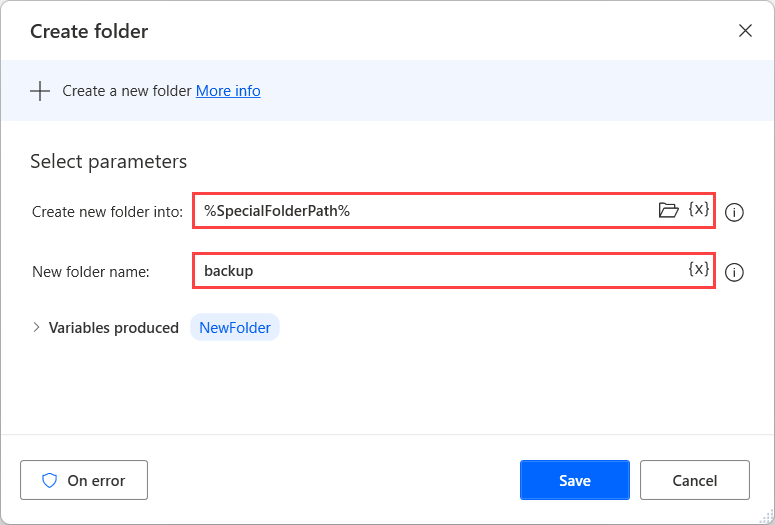
Task: Insert variable in New folder name field
Action: tap(699, 269)
